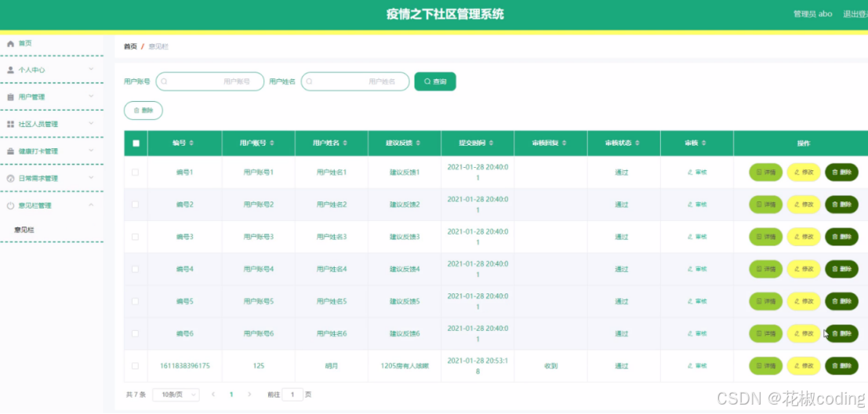Click 审核 link in the 编号3 row

point(697,236)
